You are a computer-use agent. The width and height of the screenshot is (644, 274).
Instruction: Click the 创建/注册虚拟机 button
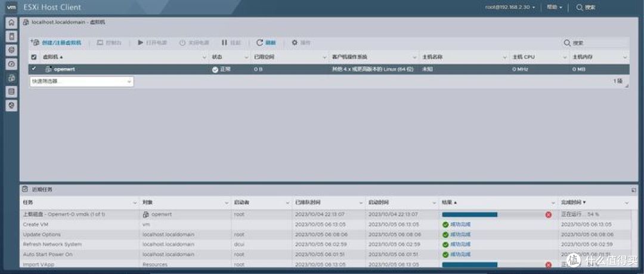coord(56,43)
